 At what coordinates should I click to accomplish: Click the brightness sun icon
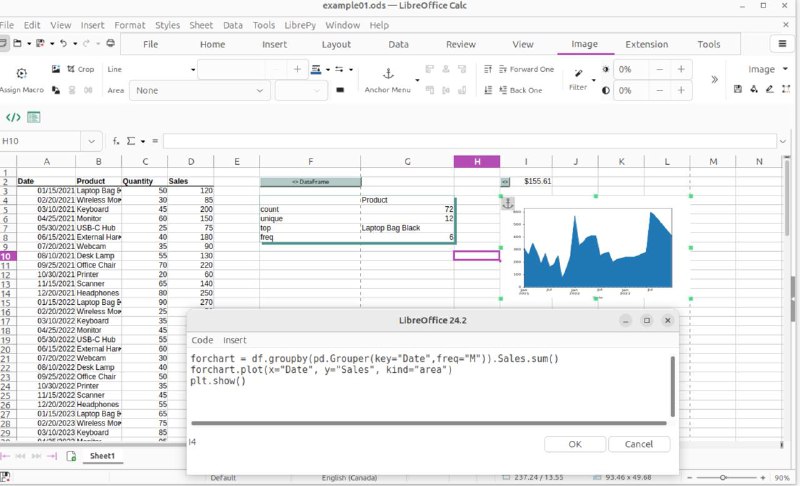606,69
